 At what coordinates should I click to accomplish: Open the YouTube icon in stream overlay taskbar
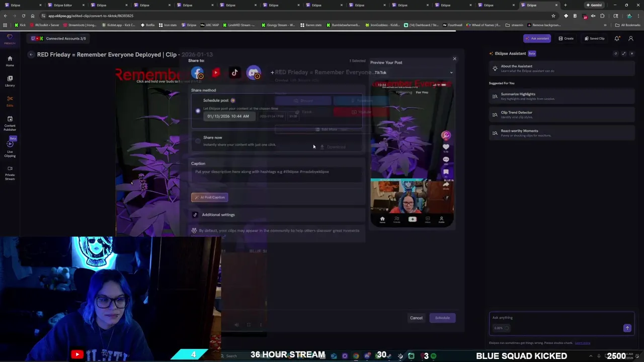(76, 355)
